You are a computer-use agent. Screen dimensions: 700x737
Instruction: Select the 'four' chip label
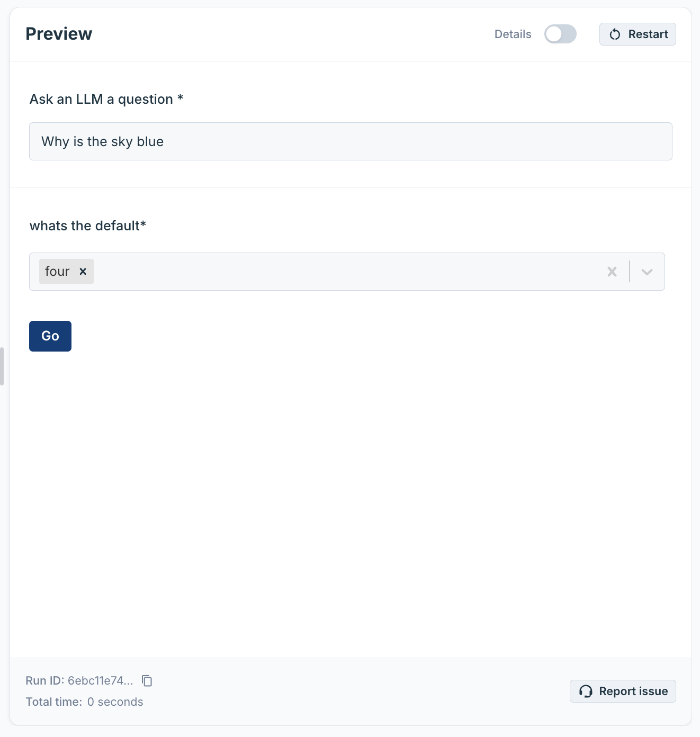57,271
